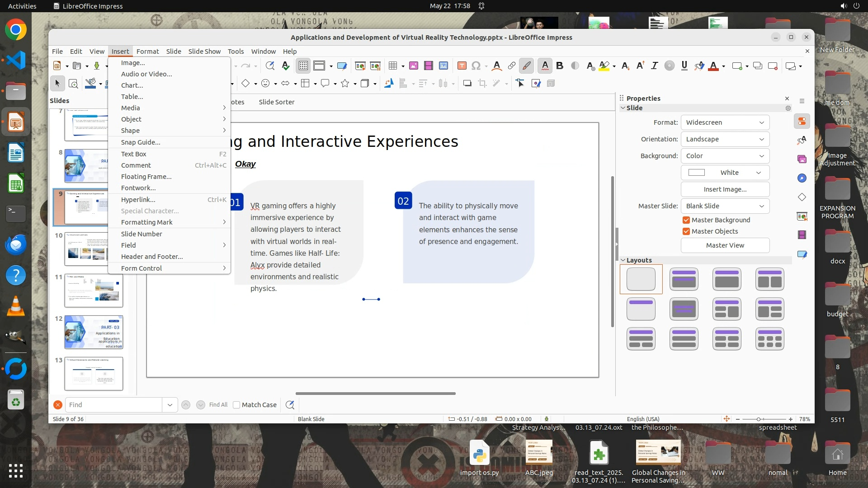
Task: Open the Format Widescreen dropdown
Action: 725,122
